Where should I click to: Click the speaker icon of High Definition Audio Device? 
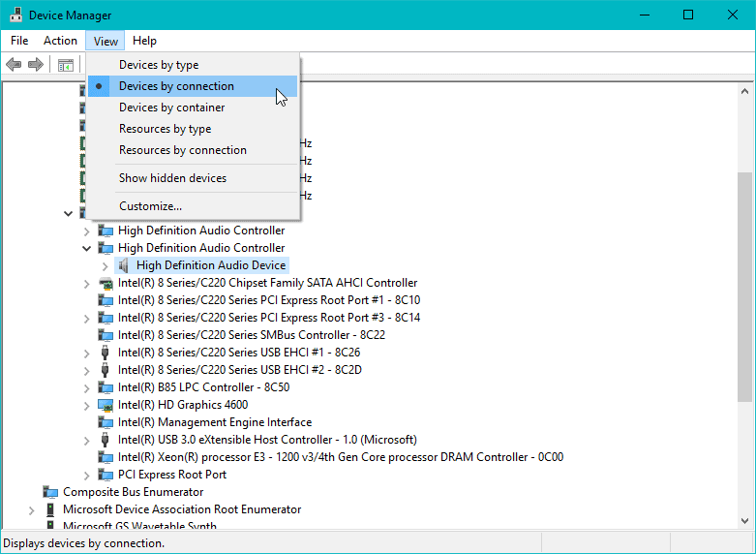tap(124, 265)
